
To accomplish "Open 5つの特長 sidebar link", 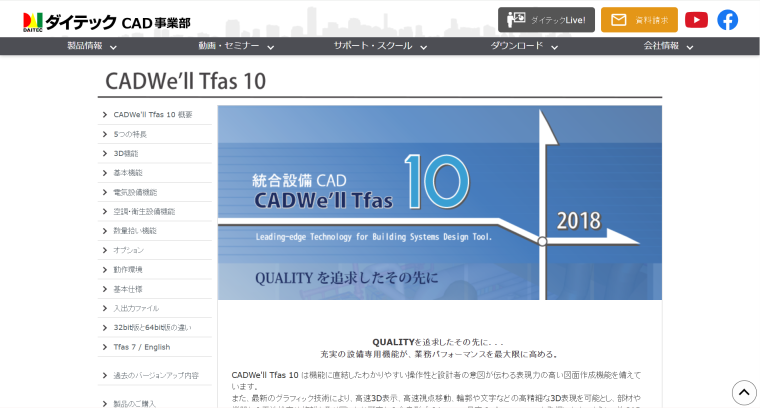I will coord(130,134).
